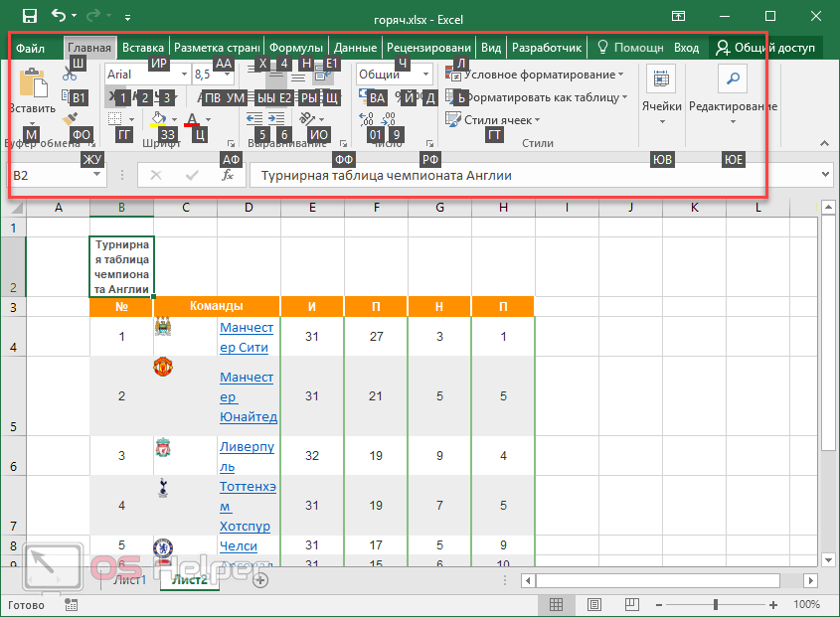
Task: Click the Undo arrow in quick access toolbar
Action: tap(59, 16)
